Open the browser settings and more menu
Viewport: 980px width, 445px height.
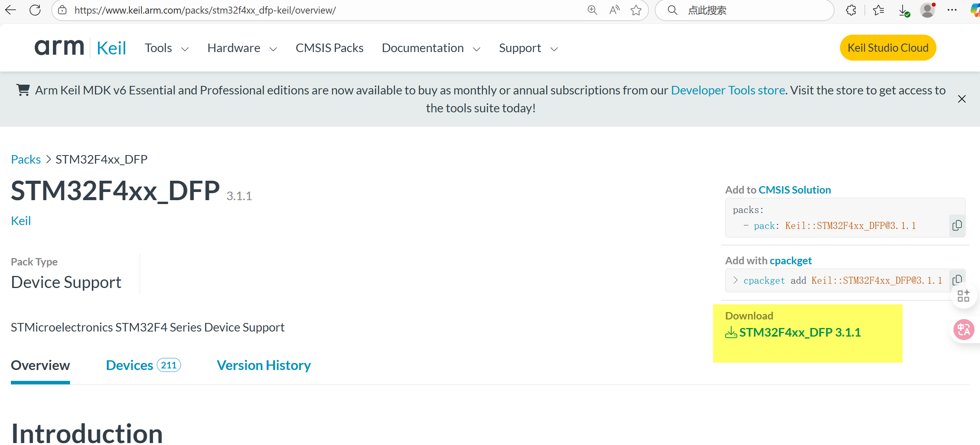pyautogui.click(x=952, y=10)
